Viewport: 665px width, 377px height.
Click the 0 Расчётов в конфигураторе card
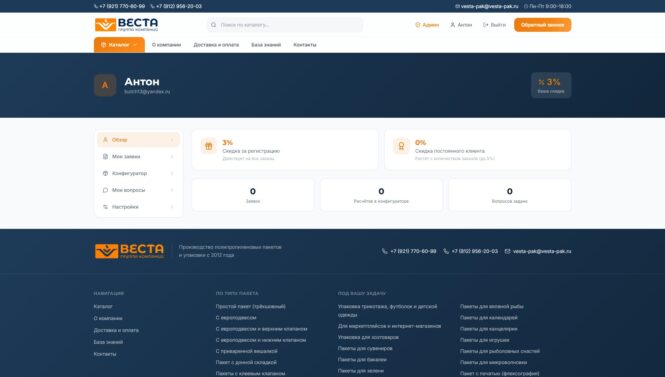(381, 195)
